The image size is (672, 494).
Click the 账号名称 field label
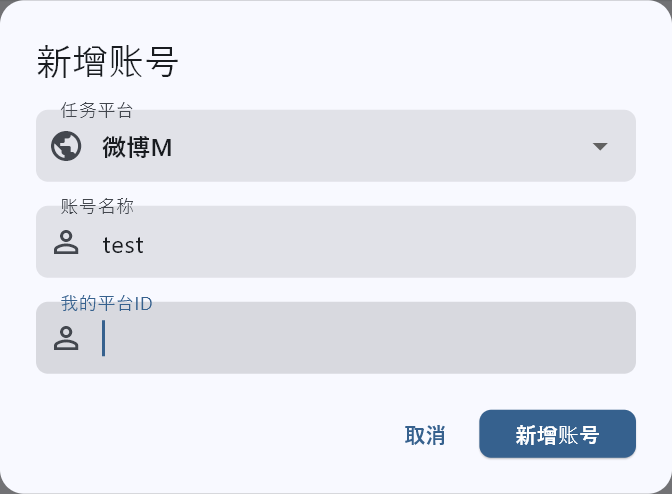pos(97,207)
